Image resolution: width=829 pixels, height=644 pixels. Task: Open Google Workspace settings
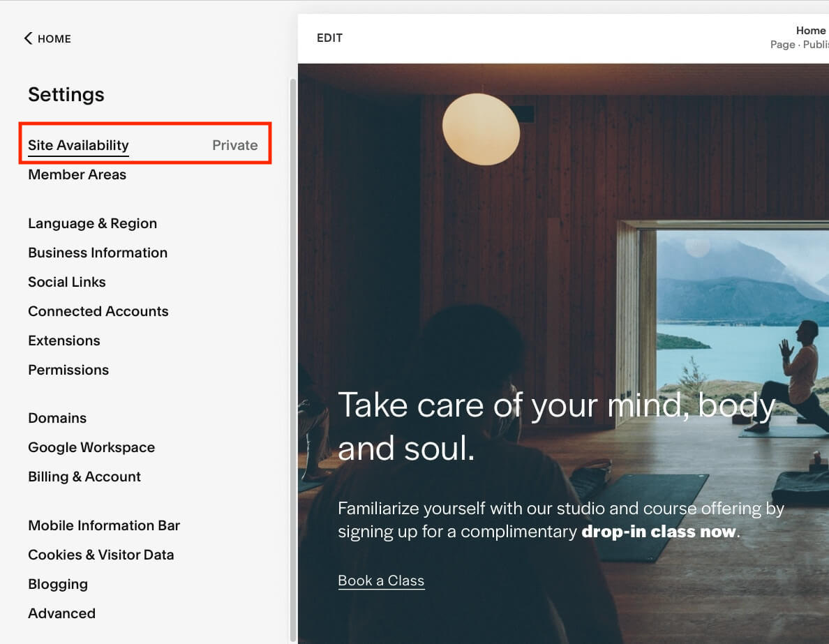click(91, 447)
